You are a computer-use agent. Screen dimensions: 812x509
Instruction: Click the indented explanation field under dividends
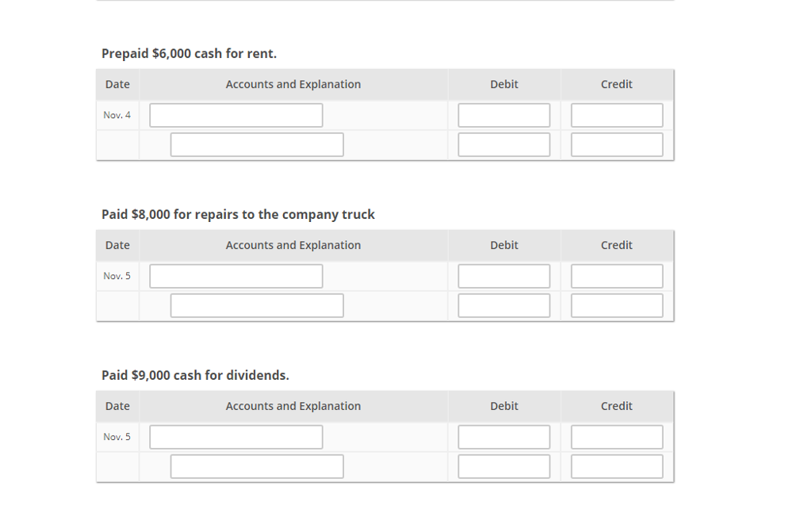coord(257,465)
